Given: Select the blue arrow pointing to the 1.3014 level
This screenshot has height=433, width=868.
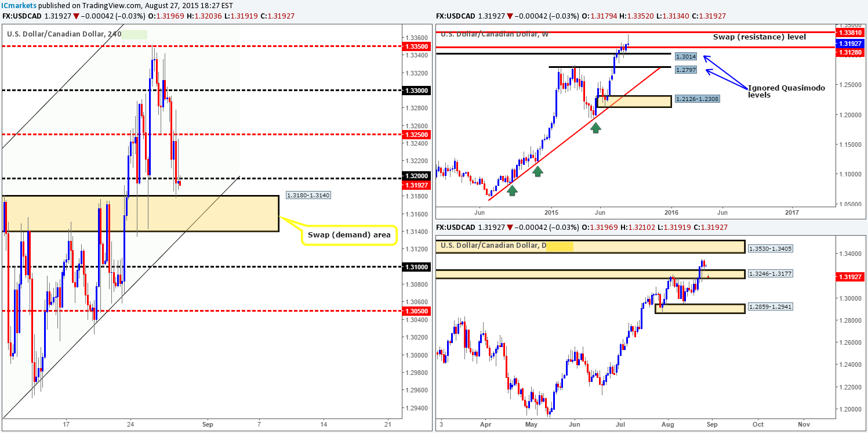Looking at the screenshot, I should [x=725, y=72].
